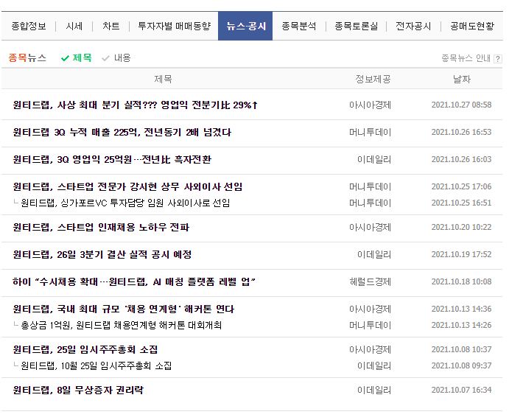Click date 2021.10.25 16:51
Screen dimensions: 509x420
coord(461,203)
